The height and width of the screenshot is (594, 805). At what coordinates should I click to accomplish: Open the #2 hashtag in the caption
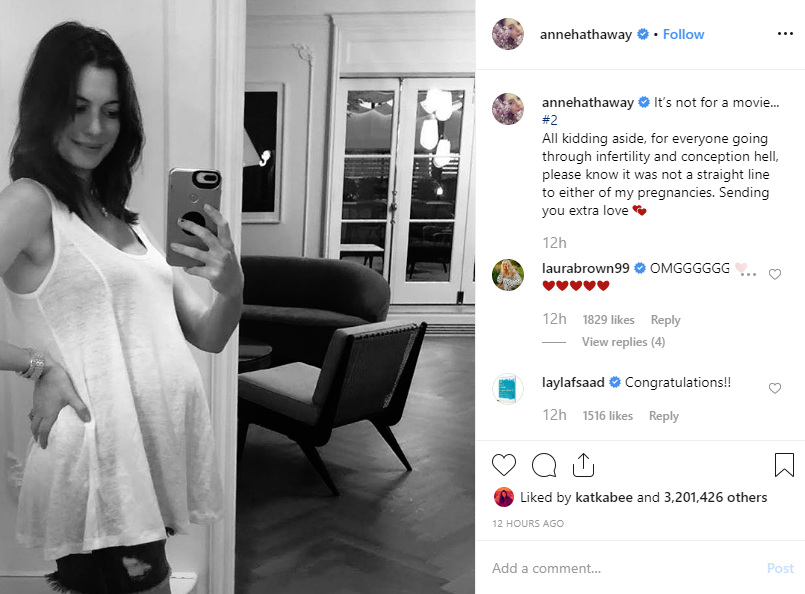[x=550, y=120]
